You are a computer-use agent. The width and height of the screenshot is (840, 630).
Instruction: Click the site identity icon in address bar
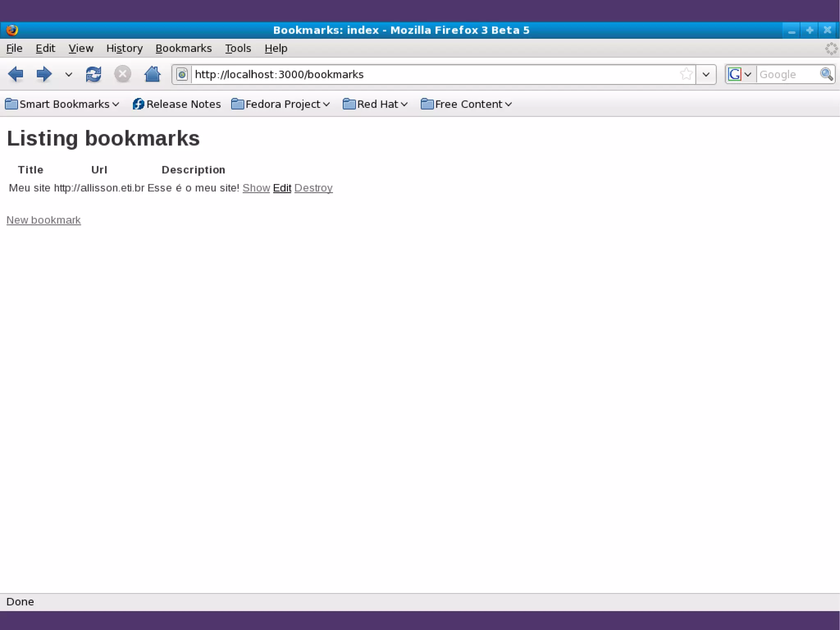tap(182, 74)
